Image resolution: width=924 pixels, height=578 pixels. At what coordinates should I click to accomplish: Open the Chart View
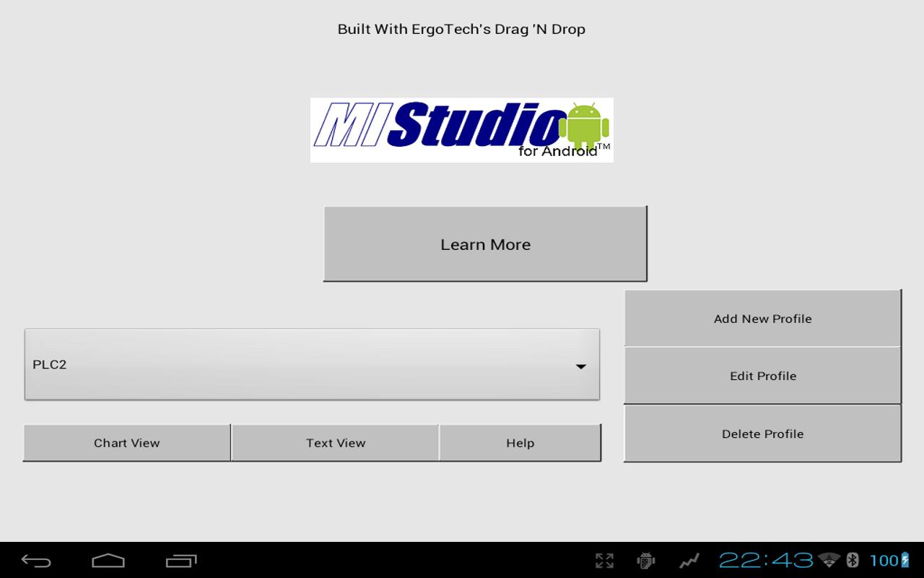click(x=127, y=443)
